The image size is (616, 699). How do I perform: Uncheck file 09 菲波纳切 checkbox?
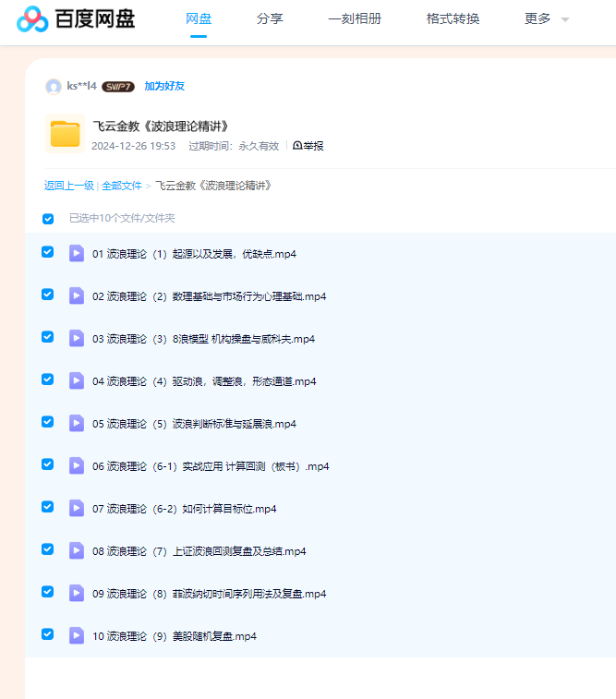(48, 592)
